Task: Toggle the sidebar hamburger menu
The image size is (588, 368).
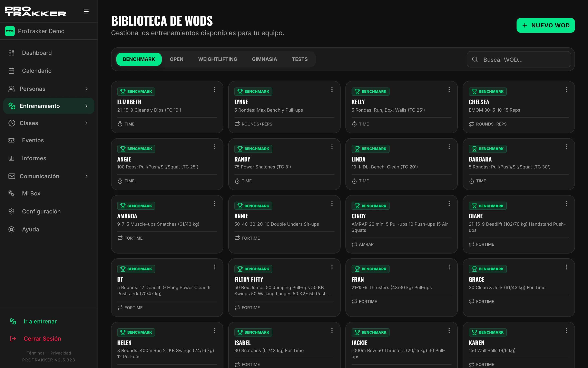Action: click(x=86, y=11)
